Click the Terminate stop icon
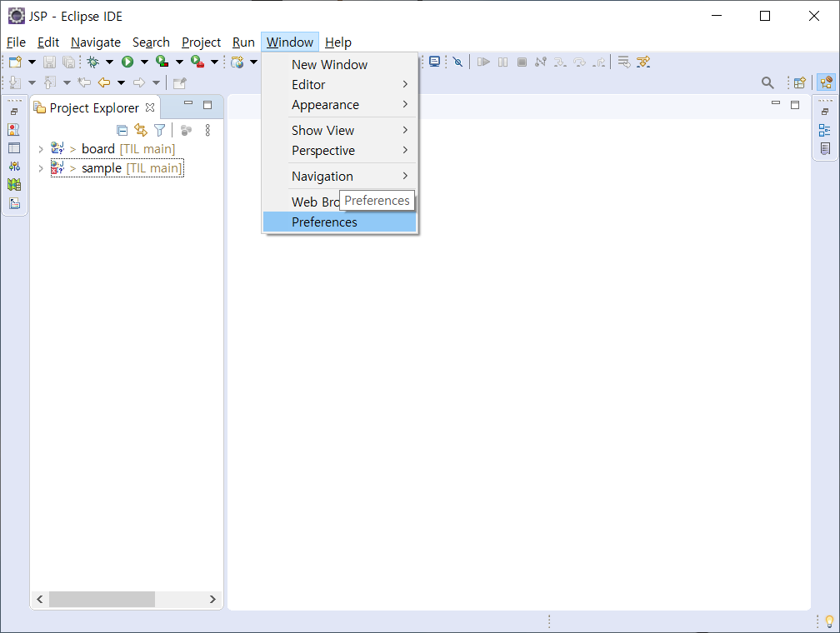Viewport: 840px width, 633px height. click(x=522, y=62)
